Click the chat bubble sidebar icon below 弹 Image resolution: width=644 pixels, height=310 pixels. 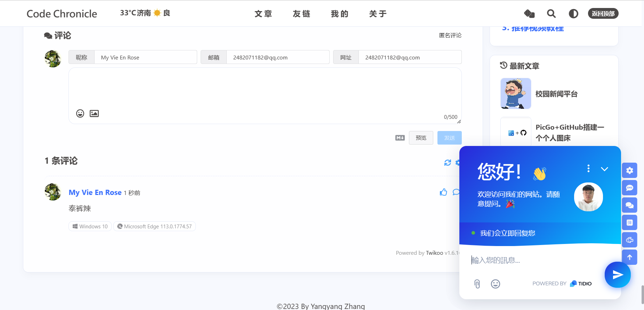tap(630, 240)
